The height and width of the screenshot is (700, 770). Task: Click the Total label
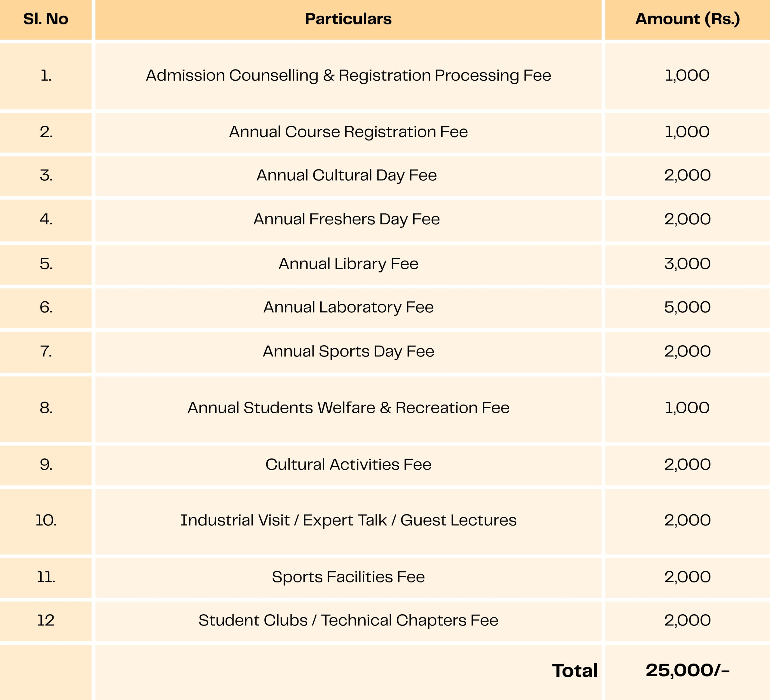tap(574, 671)
